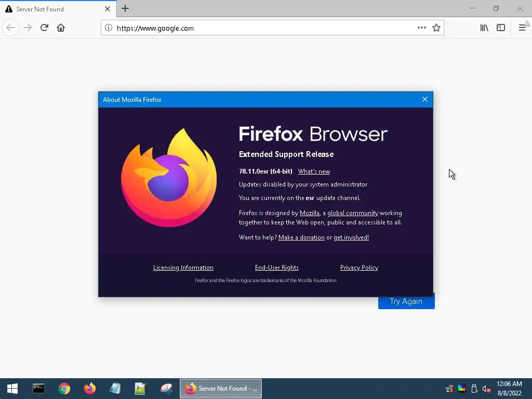Restore down the Firefox window
This screenshot has width=532, height=399.
(x=496, y=8)
